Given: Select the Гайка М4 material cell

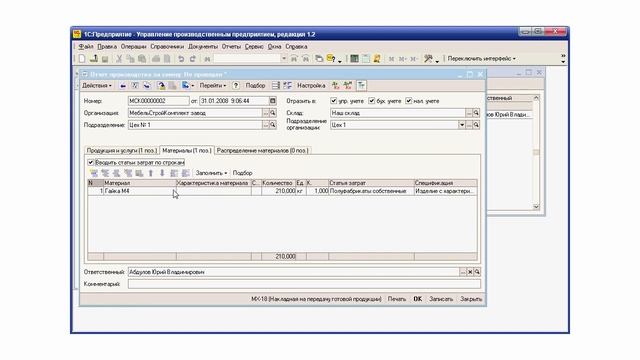Looking at the screenshot, I should [x=140, y=191].
